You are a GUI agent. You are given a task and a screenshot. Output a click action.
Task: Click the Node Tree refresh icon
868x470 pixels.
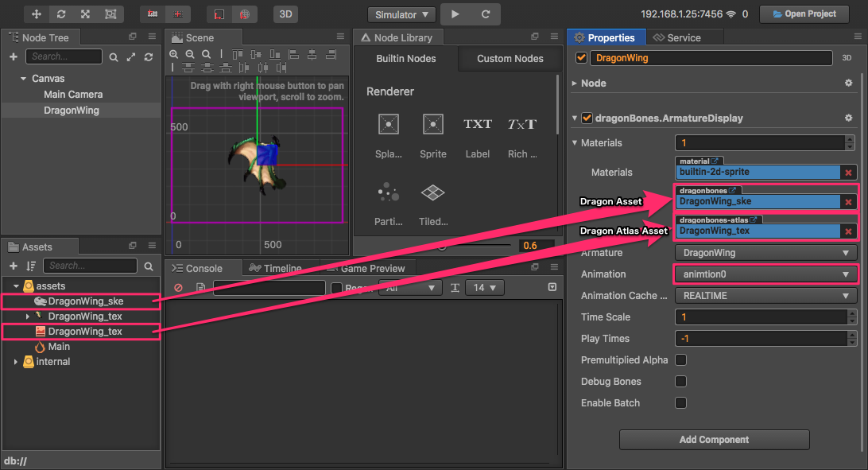(x=149, y=57)
